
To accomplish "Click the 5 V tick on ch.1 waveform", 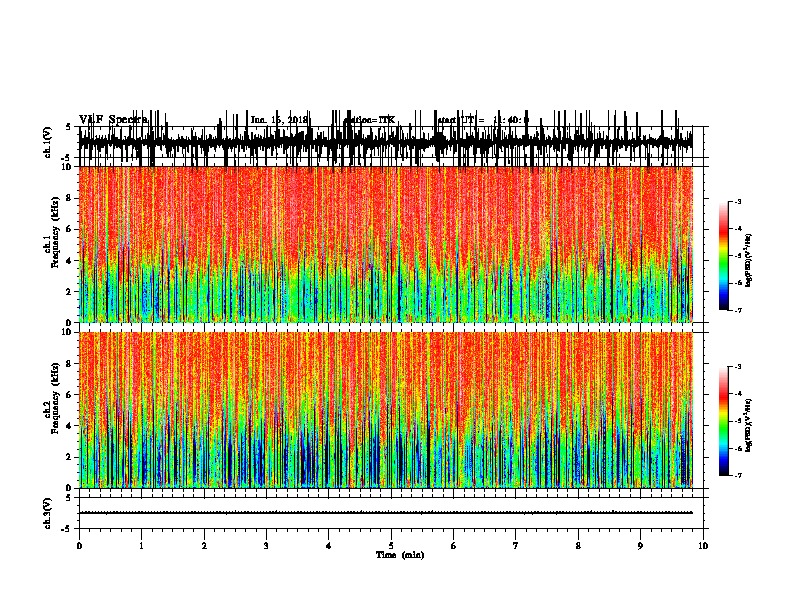I will pyautogui.click(x=68, y=127).
